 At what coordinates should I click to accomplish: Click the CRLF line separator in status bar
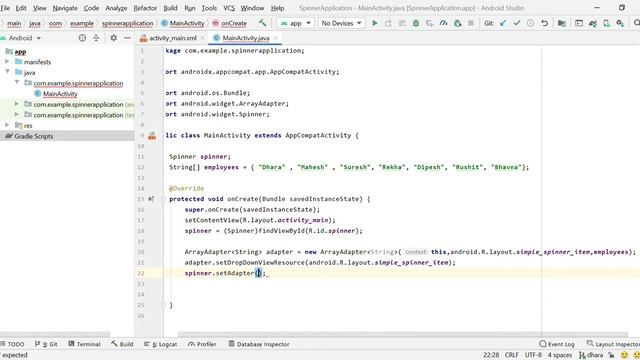(511, 355)
